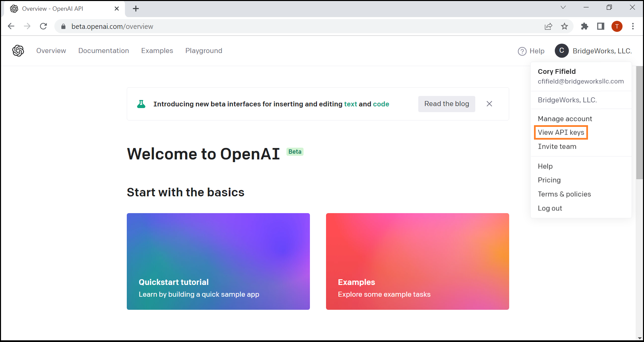This screenshot has width=644, height=342.
Task: Bookmark this page with the star icon
Action: click(x=565, y=26)
